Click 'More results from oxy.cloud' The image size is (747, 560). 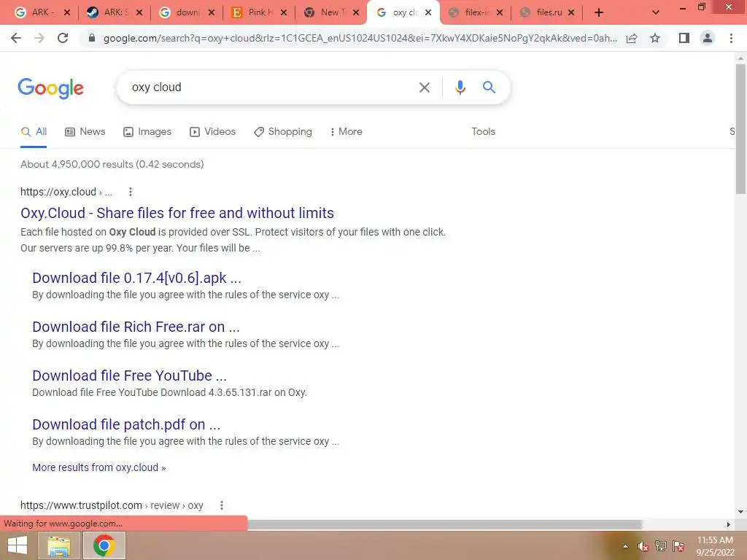click(x=99, y=467)
